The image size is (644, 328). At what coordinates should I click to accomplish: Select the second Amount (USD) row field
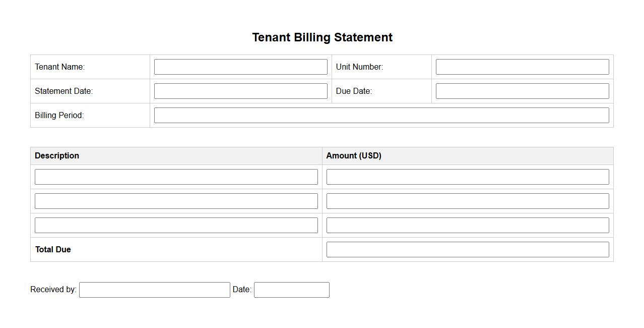coord(467,201)
